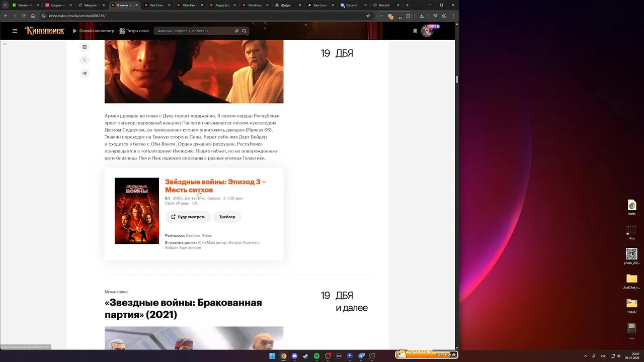644x362 pixels.
Task: Click the taskbar microphone icon
Action: point(594,356)
